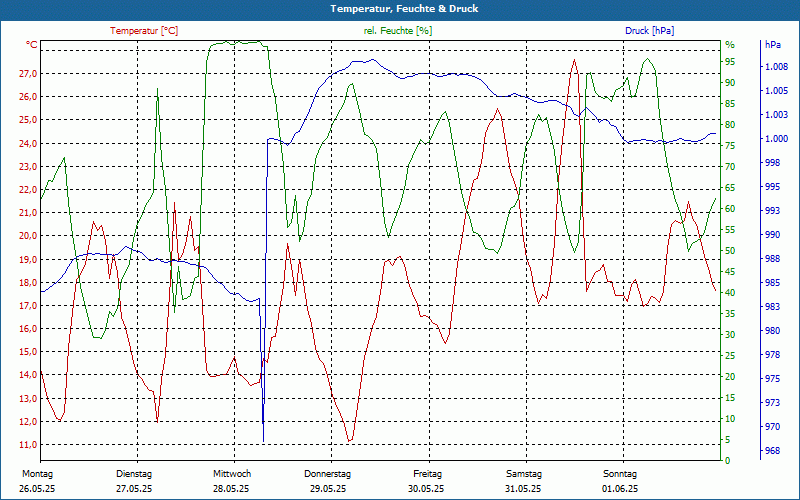Click the '95' humidity axis value

pyautogui.click(x=730, y=62)
